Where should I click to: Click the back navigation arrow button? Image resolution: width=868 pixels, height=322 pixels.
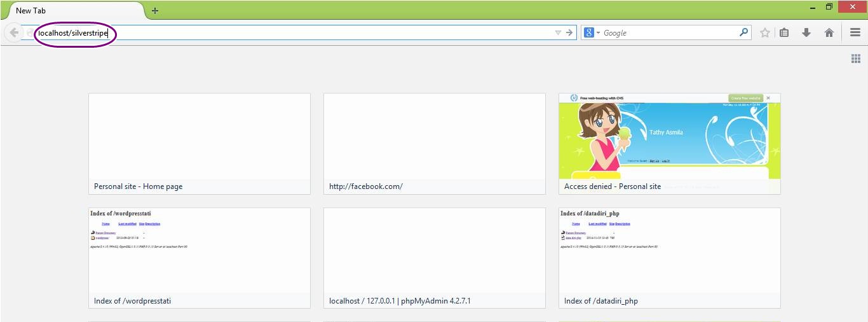[13, 32]
